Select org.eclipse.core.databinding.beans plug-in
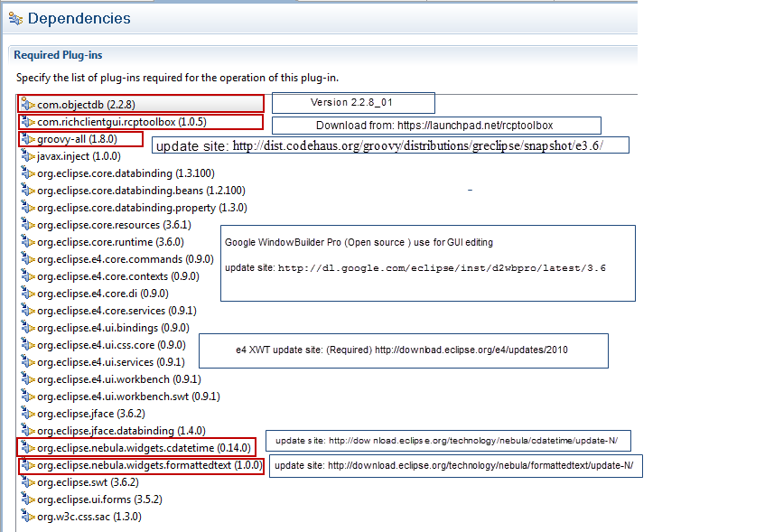Image resolution: width=774 pixels, height=532 pixels. coord(141,191)
